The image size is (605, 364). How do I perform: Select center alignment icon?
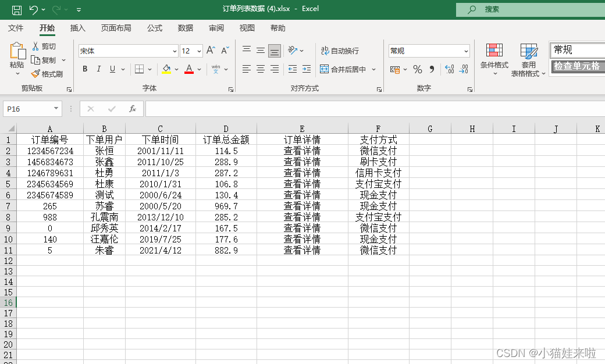click(x=259, y=69)
